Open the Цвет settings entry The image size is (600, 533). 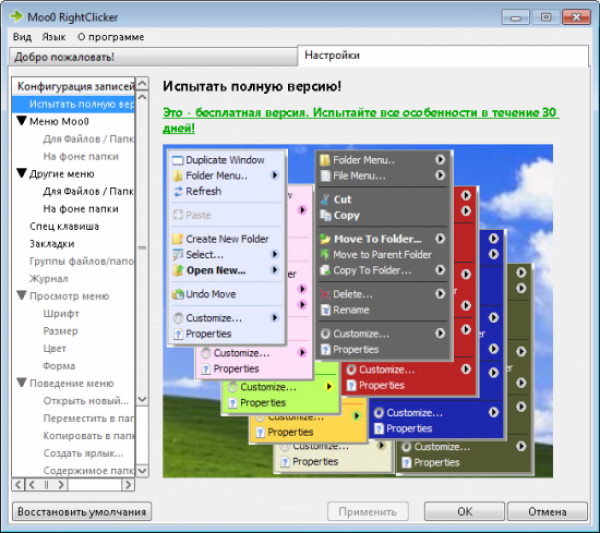pyautogui.click(x=55, y=349)
